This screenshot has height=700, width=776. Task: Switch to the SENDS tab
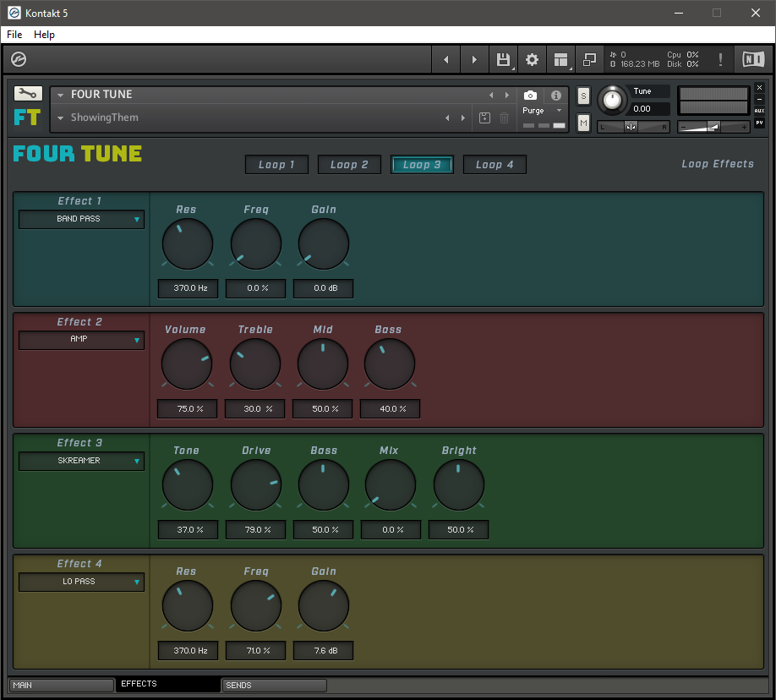coord(274,685)
